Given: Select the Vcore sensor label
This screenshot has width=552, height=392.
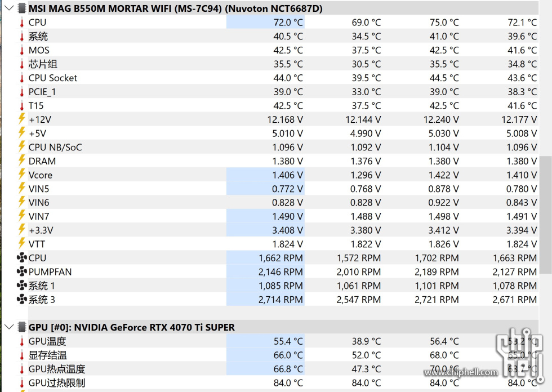Looking at the screenshot, I should click(x=41, y=175).
